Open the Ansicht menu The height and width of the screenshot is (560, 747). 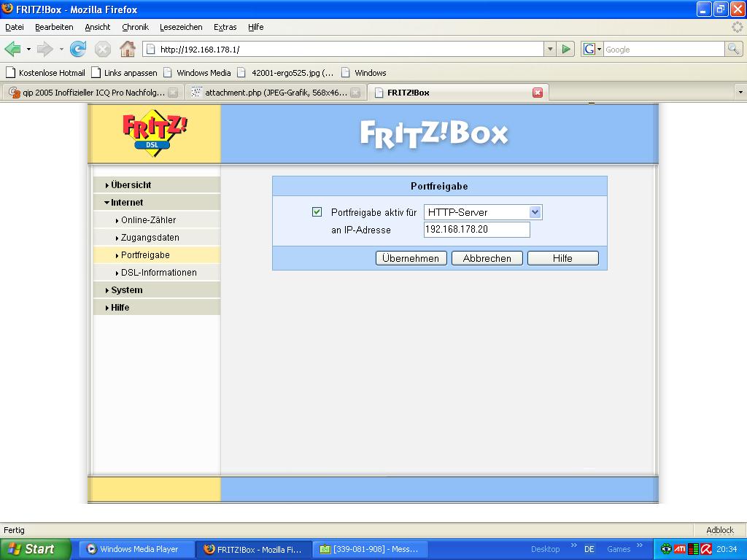[x=97, y=27]
